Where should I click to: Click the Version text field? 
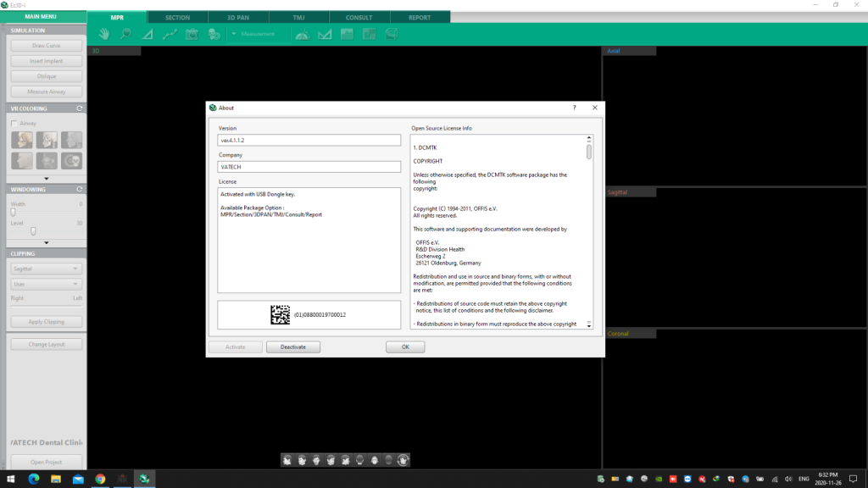[309, 140]
